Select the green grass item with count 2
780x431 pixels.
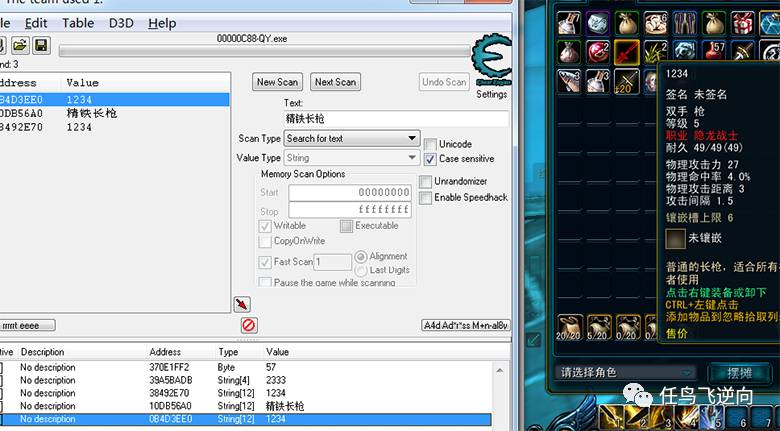(x=656, y=52)
